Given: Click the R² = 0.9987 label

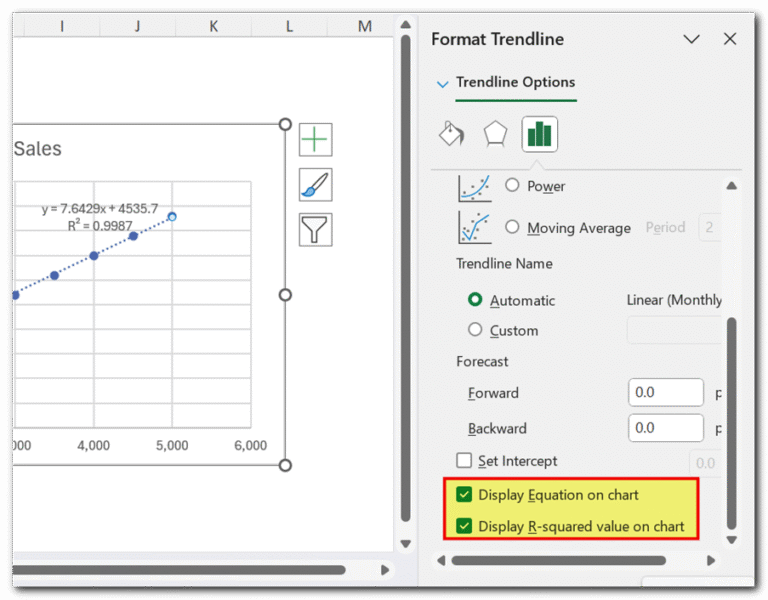Looking at the screenshot, I should click(x=100, y=225).
